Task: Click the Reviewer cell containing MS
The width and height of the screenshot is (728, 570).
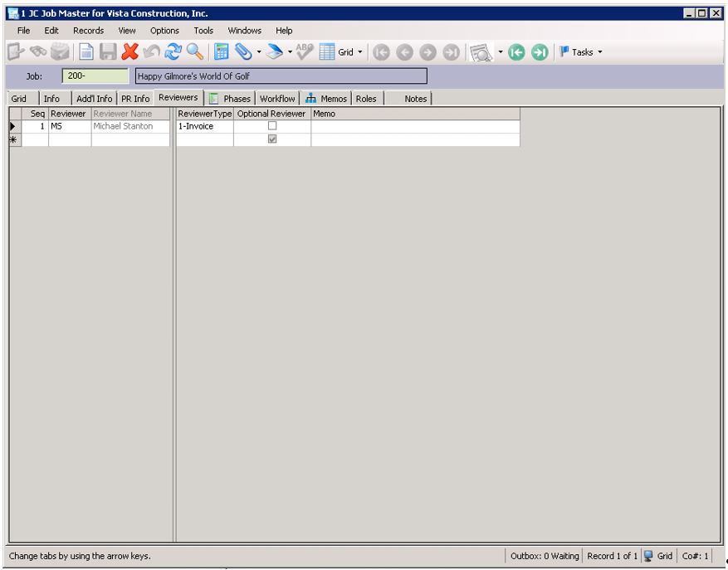Action: [x=70, y=126]
